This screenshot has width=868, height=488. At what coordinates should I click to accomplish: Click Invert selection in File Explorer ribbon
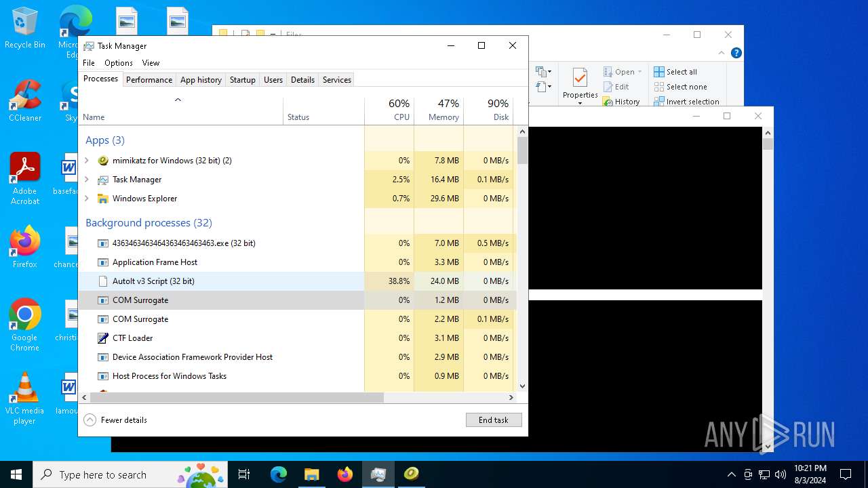tap(686, 102)
